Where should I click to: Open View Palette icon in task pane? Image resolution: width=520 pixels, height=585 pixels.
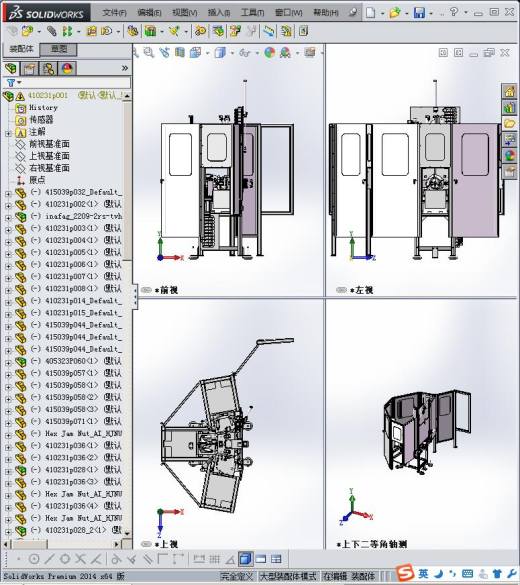click(x=510, y=139)
